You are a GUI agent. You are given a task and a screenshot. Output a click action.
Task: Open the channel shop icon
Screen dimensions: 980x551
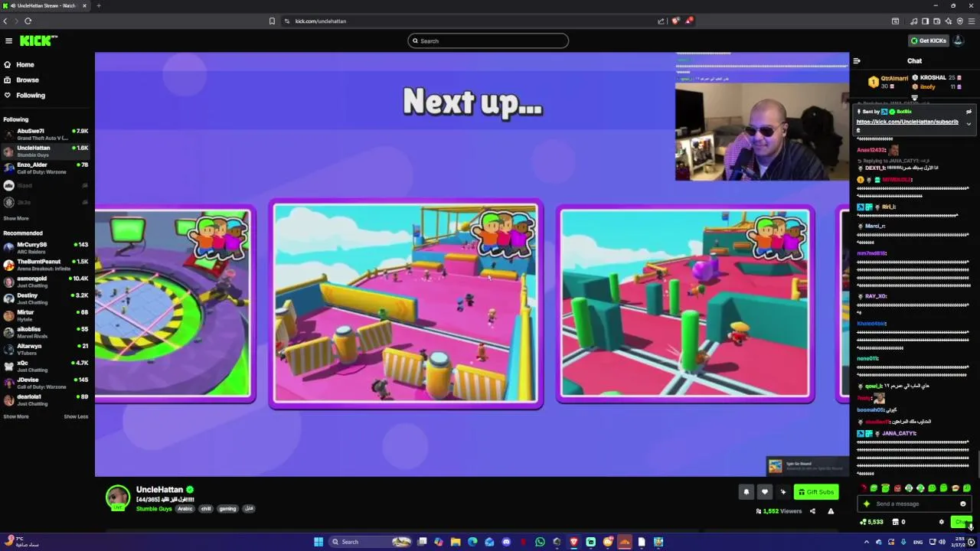coord(896,522)
